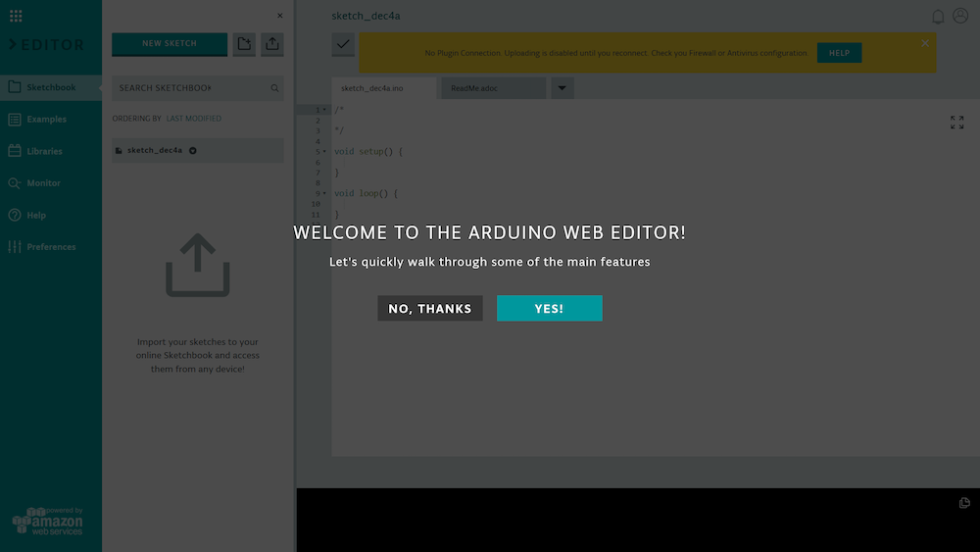Open the apps grid icon
Image resolution: width=980 pixels, height=552 pixels.
coord(16,16)
